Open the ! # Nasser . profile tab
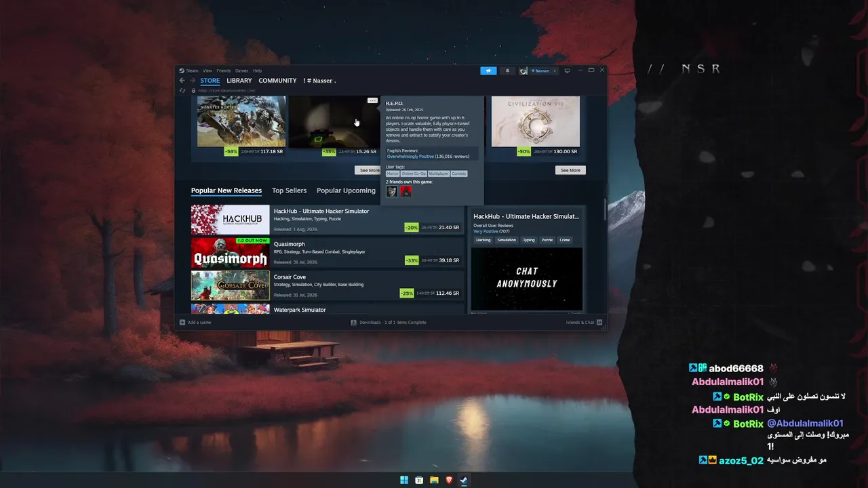Image resolution: width=868 pixels, height=488 pixels. pyautogui.click(x=319, y=81)
